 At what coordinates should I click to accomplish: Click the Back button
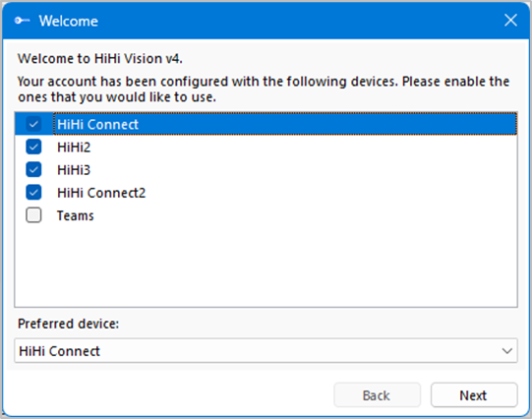(x=377, y=395)
